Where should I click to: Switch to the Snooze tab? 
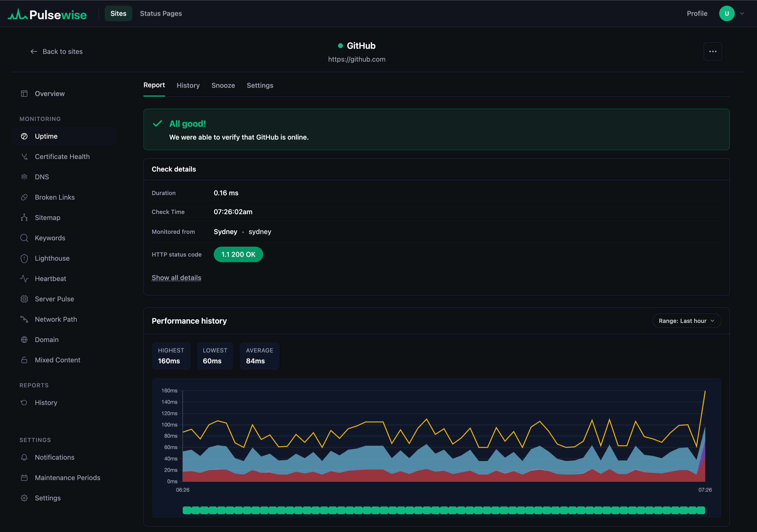[223, 85]
